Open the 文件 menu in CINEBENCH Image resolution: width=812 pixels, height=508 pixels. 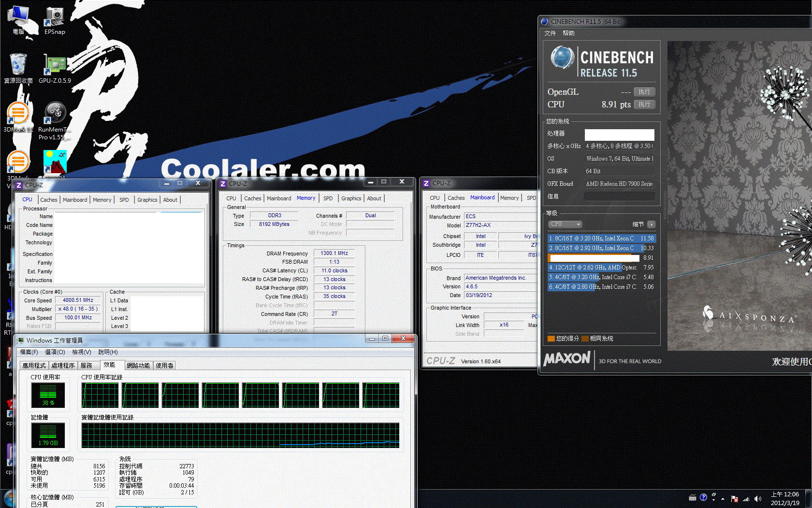coord(550,33)
